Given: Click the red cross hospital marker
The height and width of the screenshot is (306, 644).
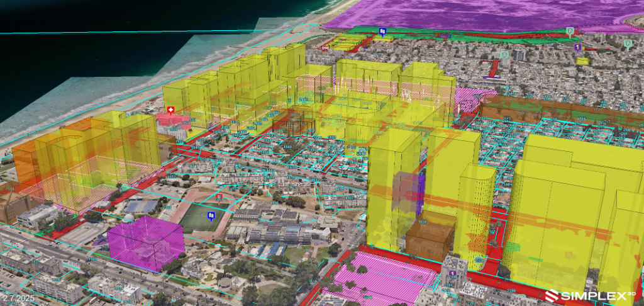Looking at the screenshot, I should coord(170,110).
